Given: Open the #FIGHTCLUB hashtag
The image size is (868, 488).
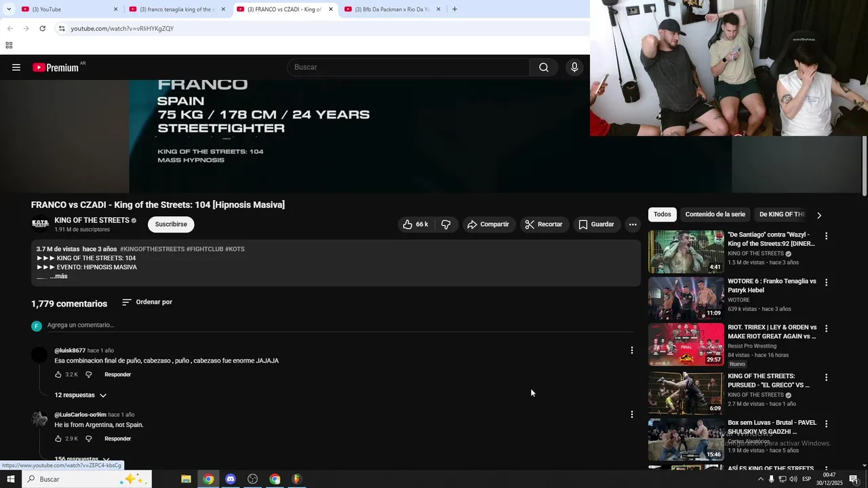Looking at the screenshot, I should coord(205,249).
